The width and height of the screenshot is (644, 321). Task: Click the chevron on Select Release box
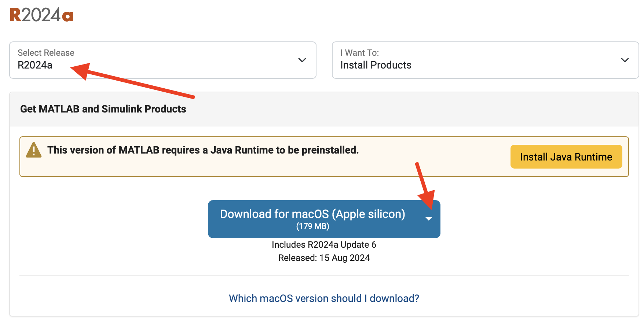[302, 60]
